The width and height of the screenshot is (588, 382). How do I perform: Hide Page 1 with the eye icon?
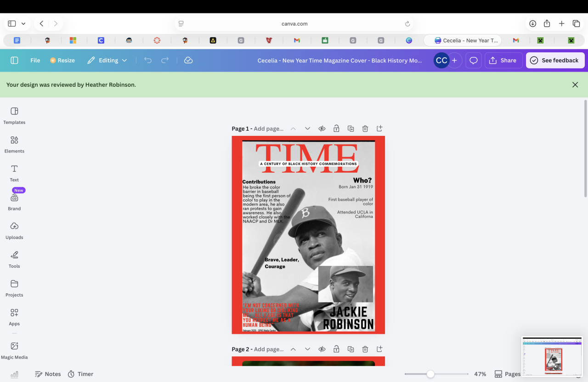322,129
